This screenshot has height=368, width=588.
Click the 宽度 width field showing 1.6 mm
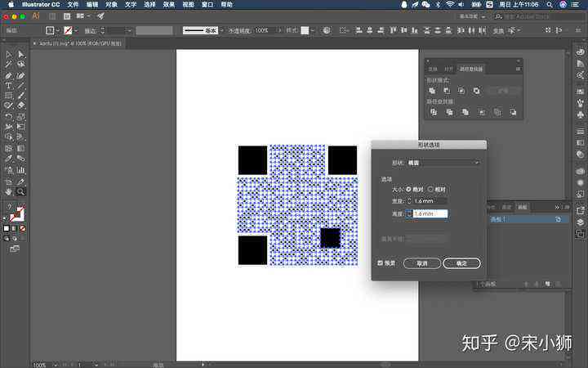click(x=430, y=201)
